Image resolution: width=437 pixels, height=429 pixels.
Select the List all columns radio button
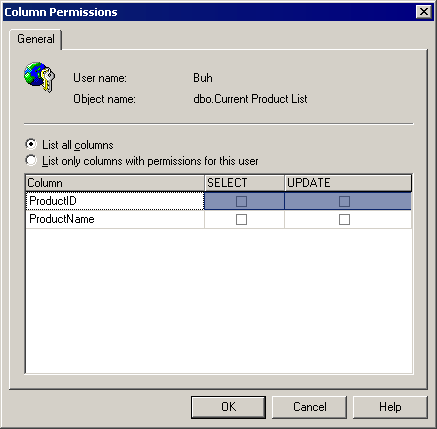coord(31,144)
